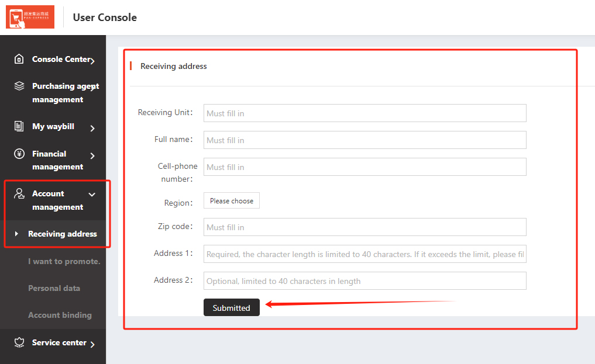595x364 pixels.
Task: Open the Region Please choose dropdown
Action: point(232,201)
